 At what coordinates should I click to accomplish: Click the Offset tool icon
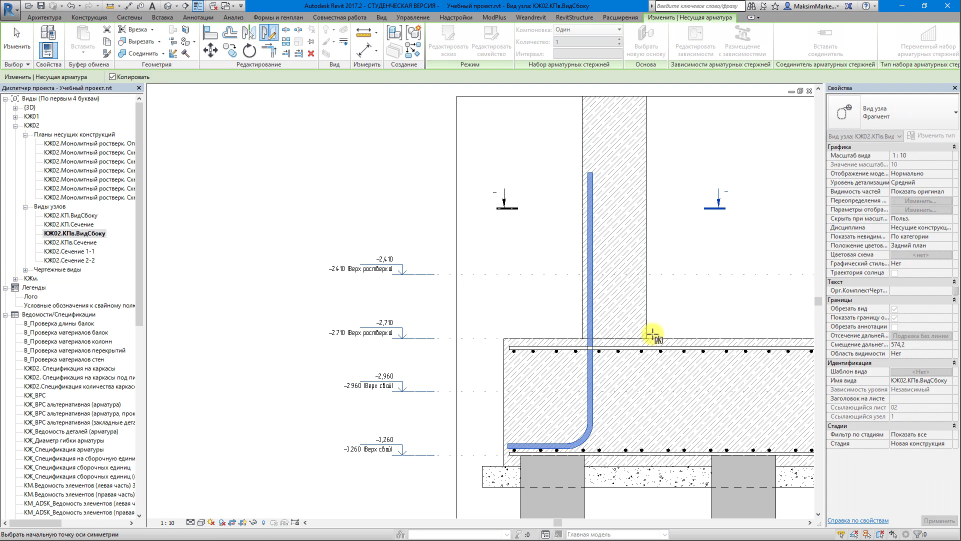pyautogui.click(x=229, y=32)
